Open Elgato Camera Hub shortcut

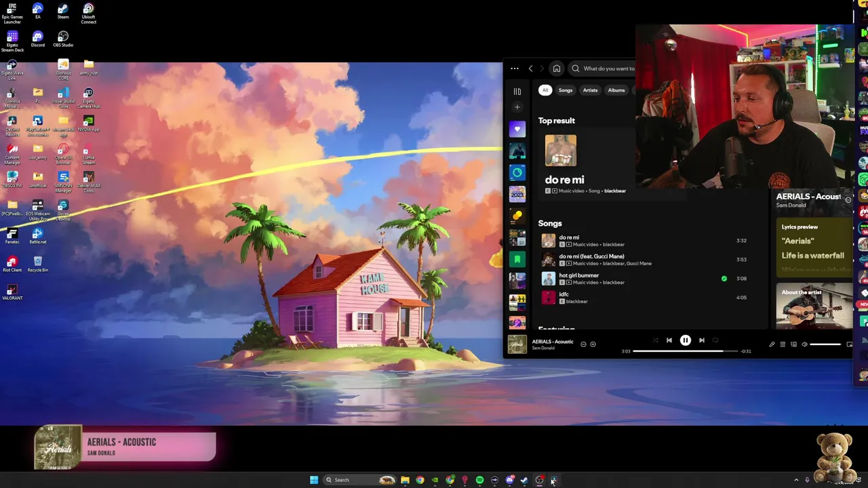coord(88,98)
